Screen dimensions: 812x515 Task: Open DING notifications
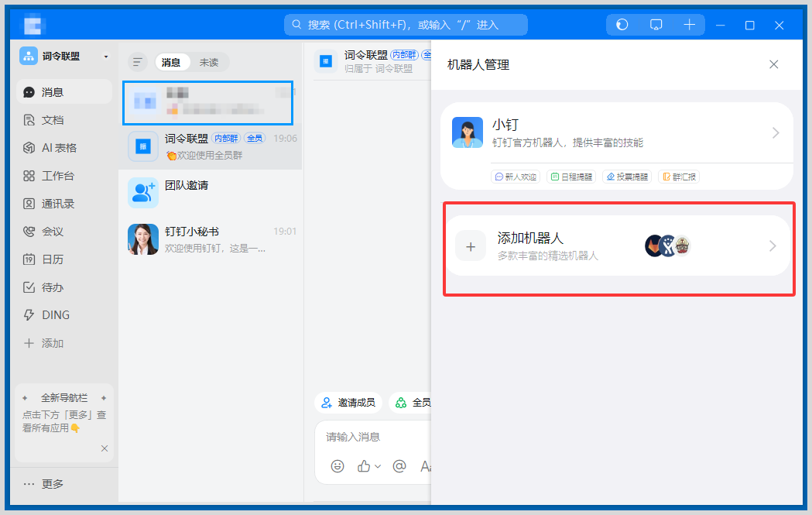pos(55,315)
